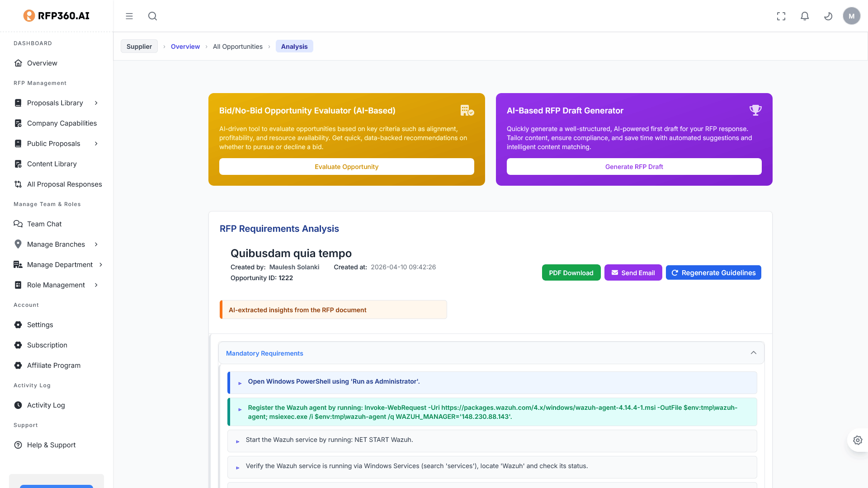The height and width of the screenshot is (488, 868).
Task: Click the RFP360.AI logo
Action: (x=57, y=16)
